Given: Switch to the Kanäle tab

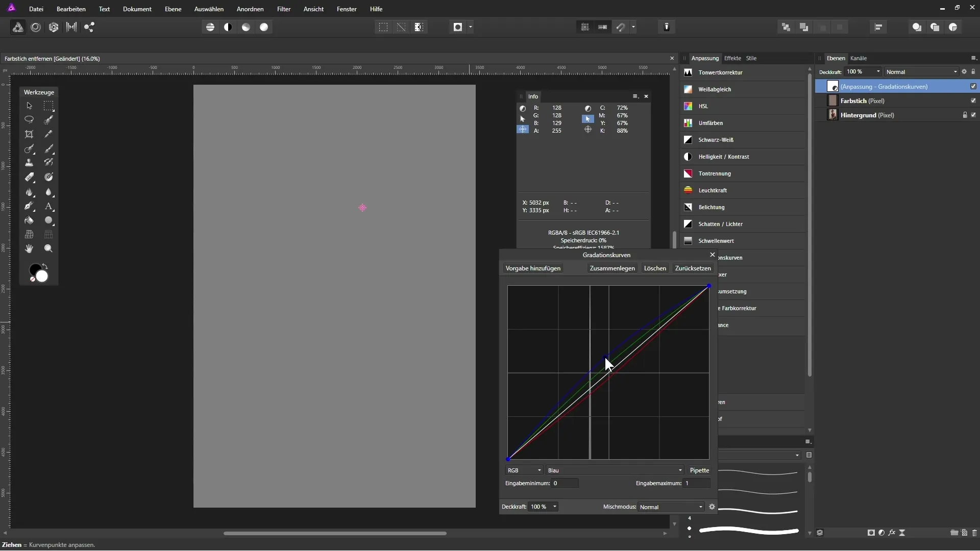Looking at the screenshot, I should click(x=858, y=58).
